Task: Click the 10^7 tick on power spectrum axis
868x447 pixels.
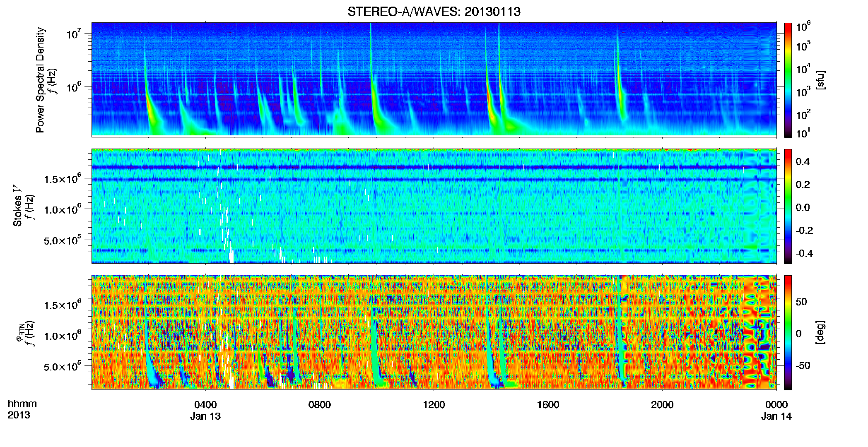Action: [x=73, y=34]
